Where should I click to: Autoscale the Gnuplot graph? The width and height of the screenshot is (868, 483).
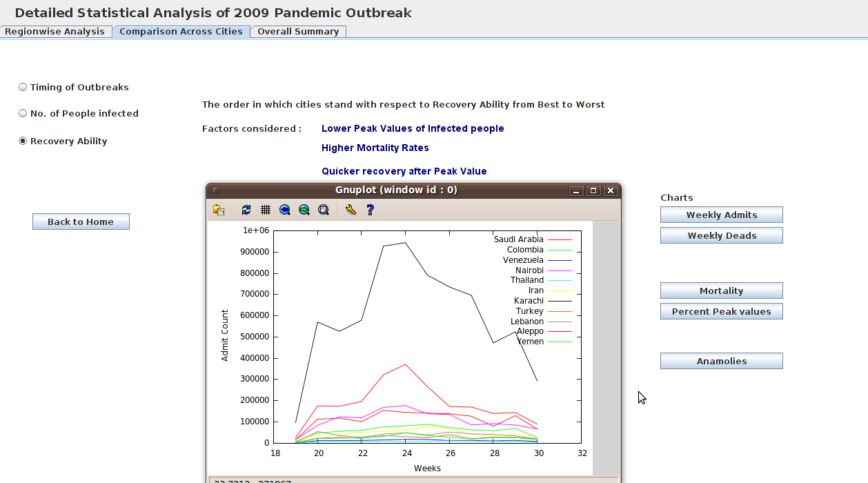324,210
